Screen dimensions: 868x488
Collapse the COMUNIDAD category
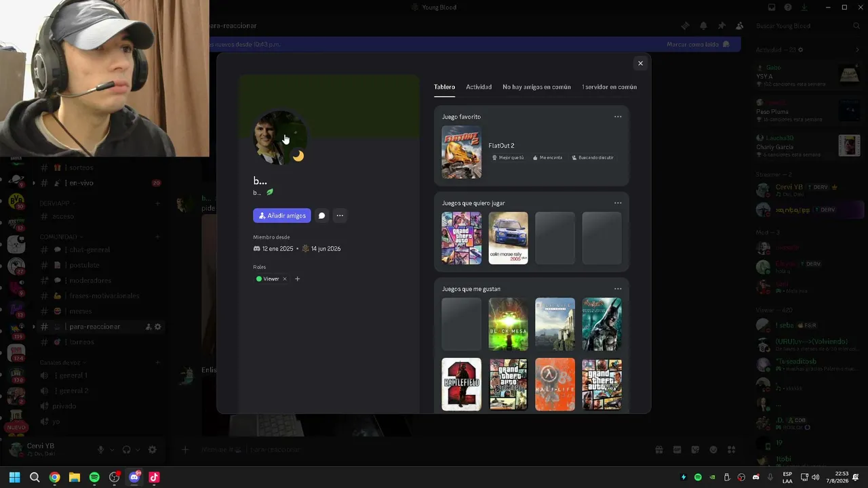[x=60, y=237]
